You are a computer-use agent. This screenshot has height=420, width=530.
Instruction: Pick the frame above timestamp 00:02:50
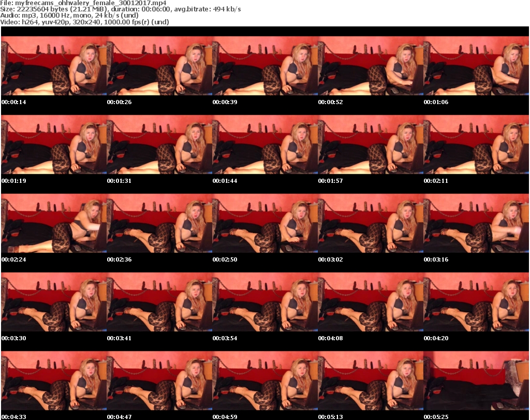tap(265, 223)
